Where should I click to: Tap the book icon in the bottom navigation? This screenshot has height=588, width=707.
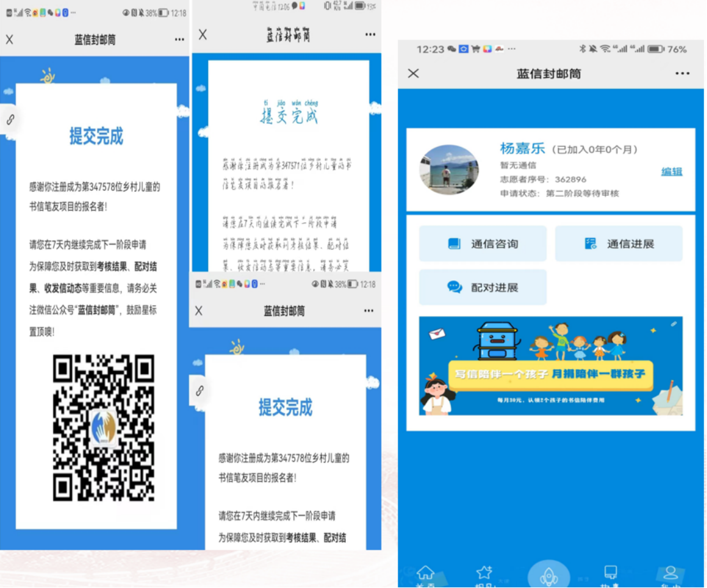pos(611,572)
